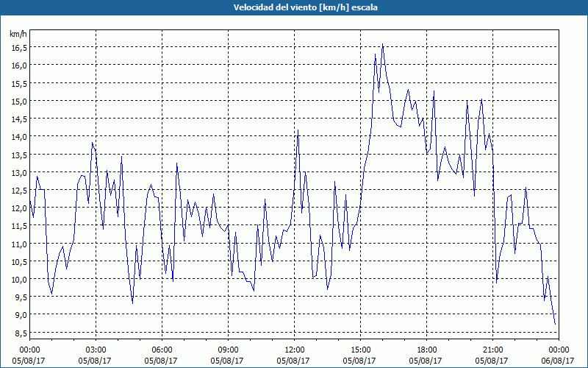
Task: Click the 15:00 time axis label
Action: coord(360,350)
